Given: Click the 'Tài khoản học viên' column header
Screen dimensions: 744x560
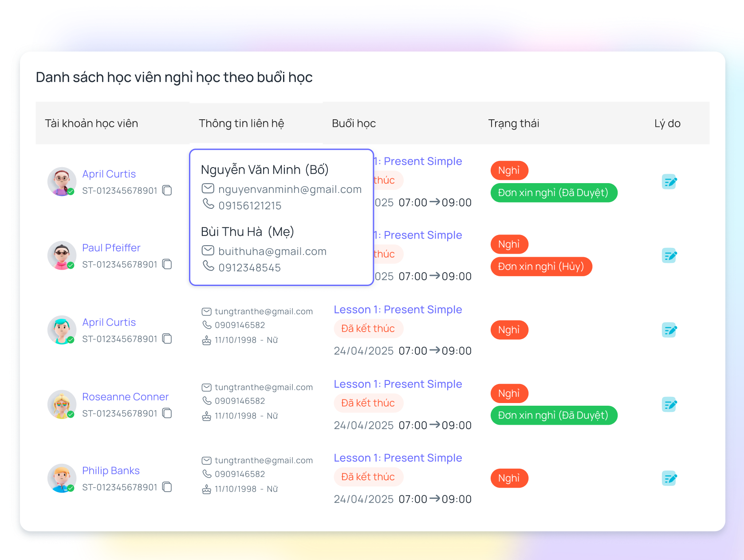Looking at the screenshot, I should click(91, 123).
